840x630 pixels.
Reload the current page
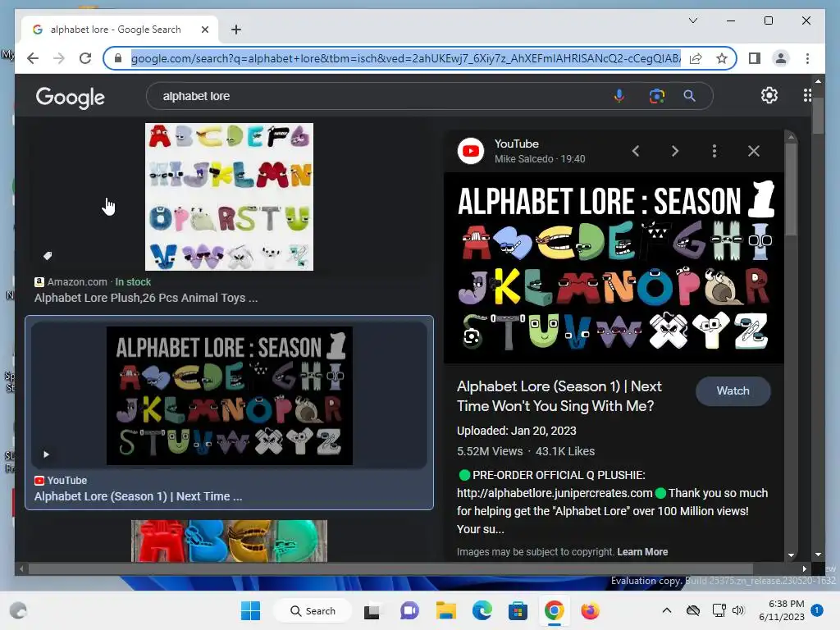[85, 58]
